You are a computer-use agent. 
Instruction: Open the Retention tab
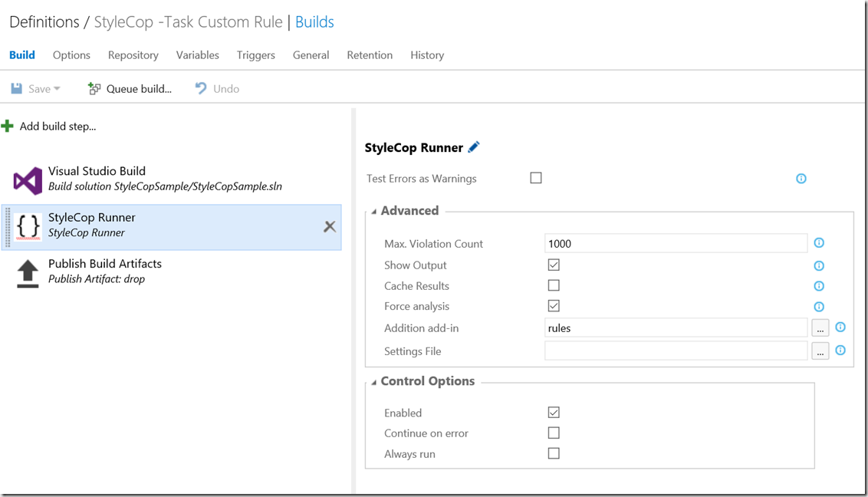(x=370, y=54)
